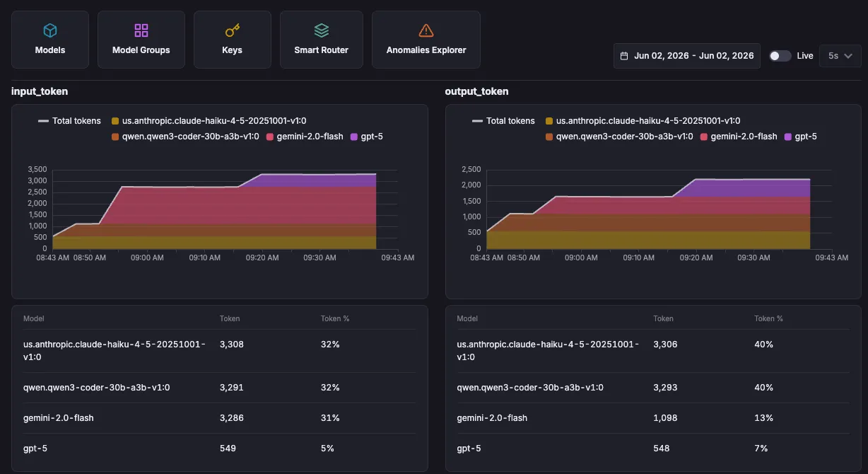Select gemini-2.0-flash row in output_token table
Image resolution: width=868 pixels, height=474 pixels.
pyautogui.click(x=653, y=418)
